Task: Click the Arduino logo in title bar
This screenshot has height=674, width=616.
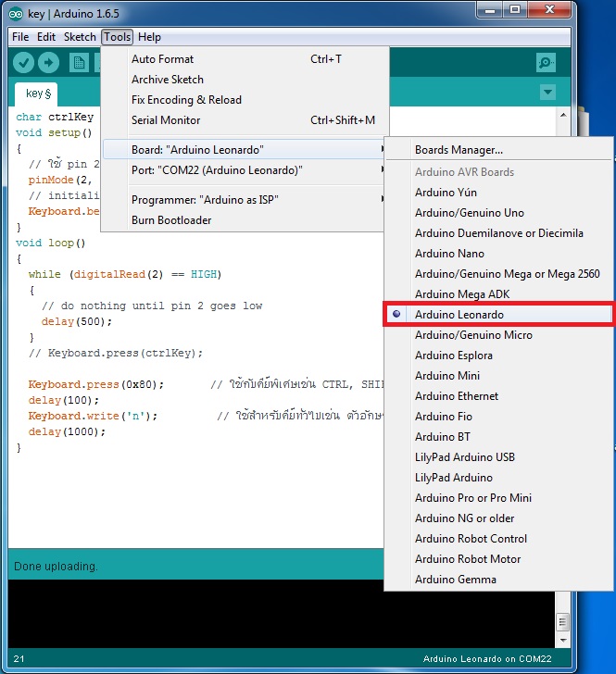Action: (16, 14)
